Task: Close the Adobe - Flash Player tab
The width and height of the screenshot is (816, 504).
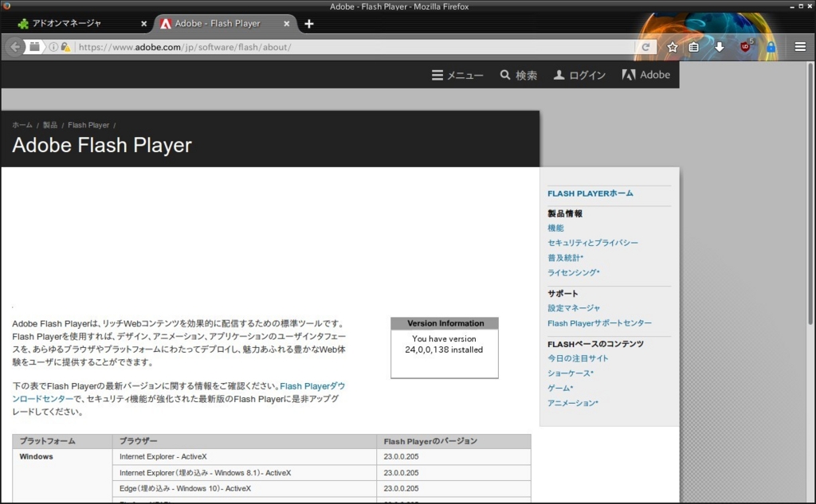Action: click(x=286, y=24)
